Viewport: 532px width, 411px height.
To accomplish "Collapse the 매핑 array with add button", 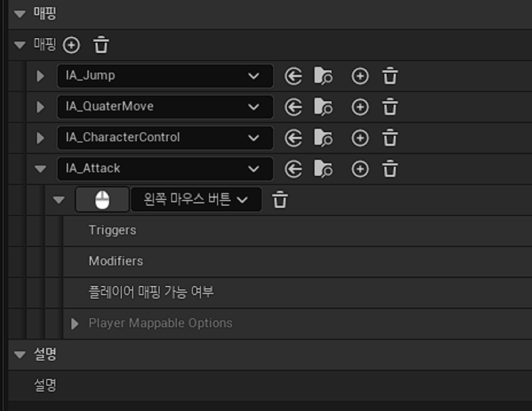I will (19, 45).
